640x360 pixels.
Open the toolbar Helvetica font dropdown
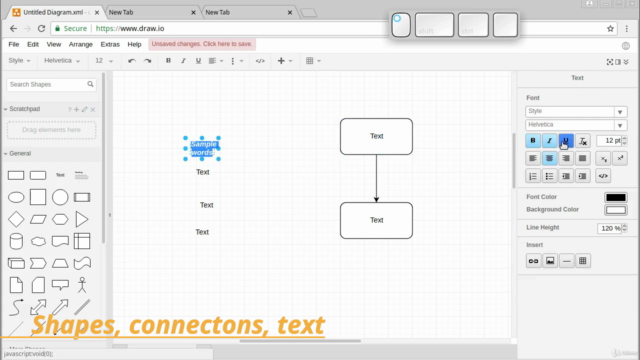(x=62, y=60)
